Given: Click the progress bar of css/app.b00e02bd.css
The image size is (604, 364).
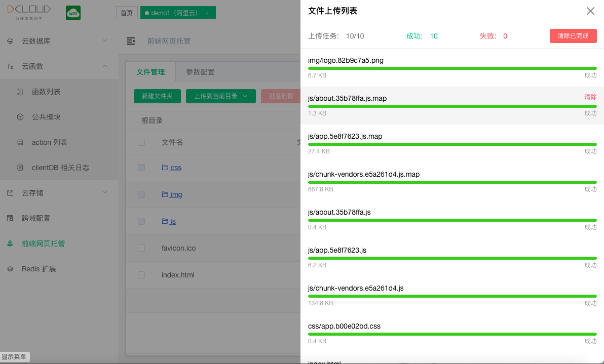Looking at the screenshot, I should 452,334.
